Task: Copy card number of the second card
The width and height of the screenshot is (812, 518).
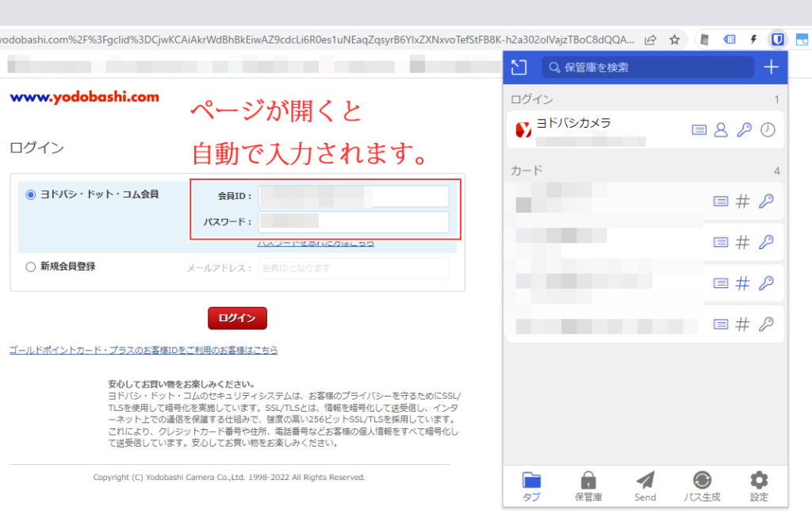Action: pos(742,242)
